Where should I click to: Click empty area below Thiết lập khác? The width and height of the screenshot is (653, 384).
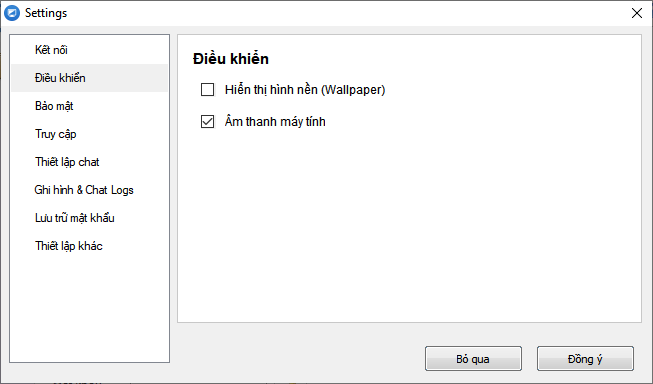coord(90,310)
